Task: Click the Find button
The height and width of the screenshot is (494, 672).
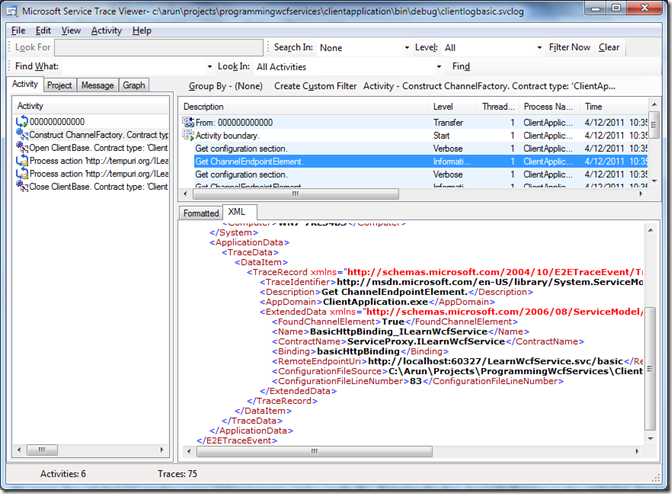Action: (461, 66)
